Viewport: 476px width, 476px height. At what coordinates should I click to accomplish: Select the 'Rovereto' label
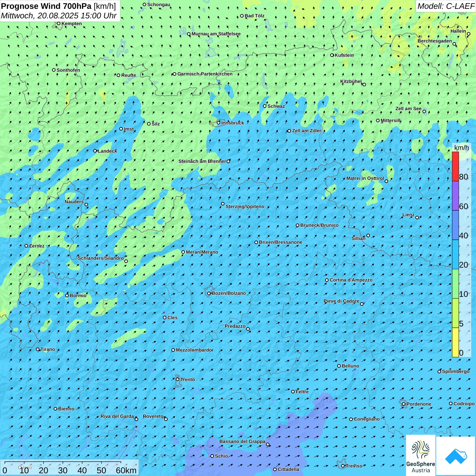[153, 416]
